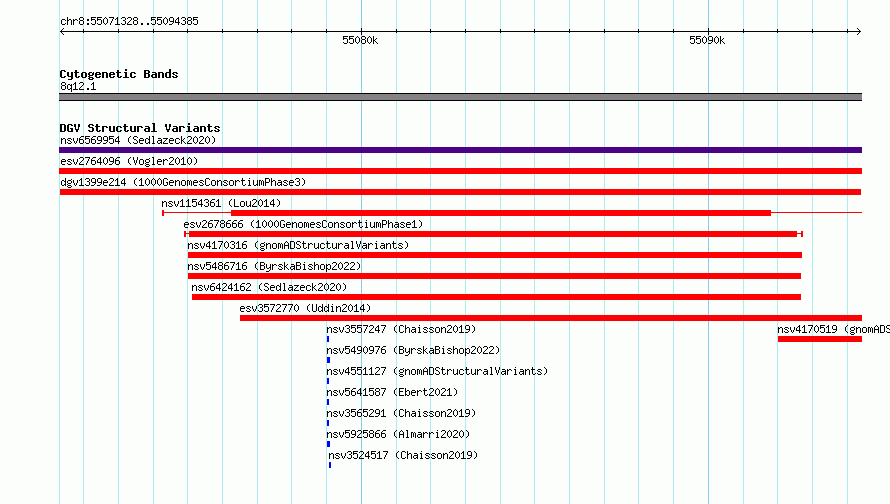The image size is (890, 504).
Task: Click the right arrowhead of the ruler
Action: click(x=858, y=32)
